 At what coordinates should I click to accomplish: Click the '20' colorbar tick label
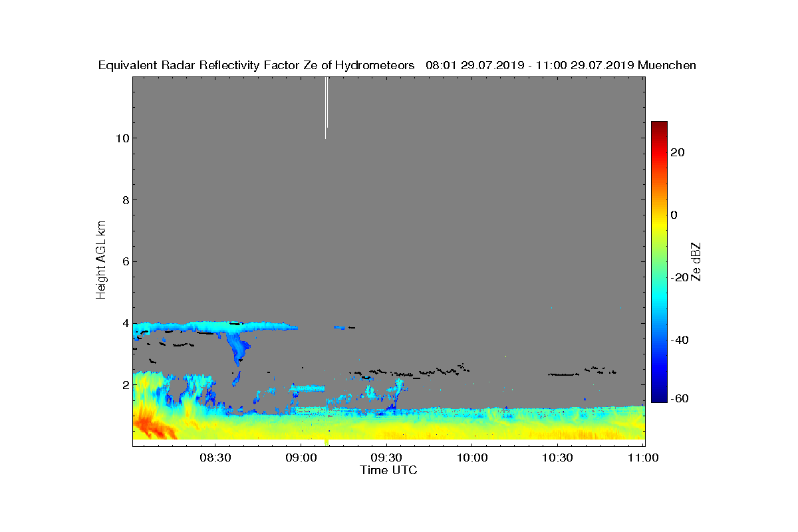[x=678, y=152]
